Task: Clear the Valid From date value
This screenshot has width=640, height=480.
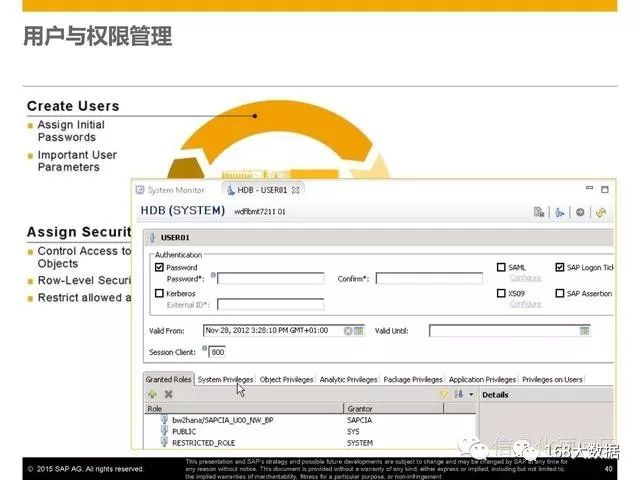Action: tap(348, 331)
